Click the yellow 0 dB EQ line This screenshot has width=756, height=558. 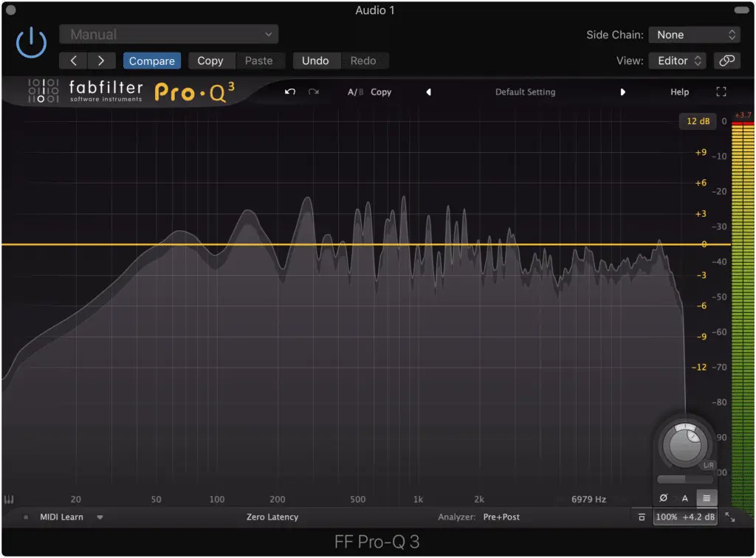[366, 244]
